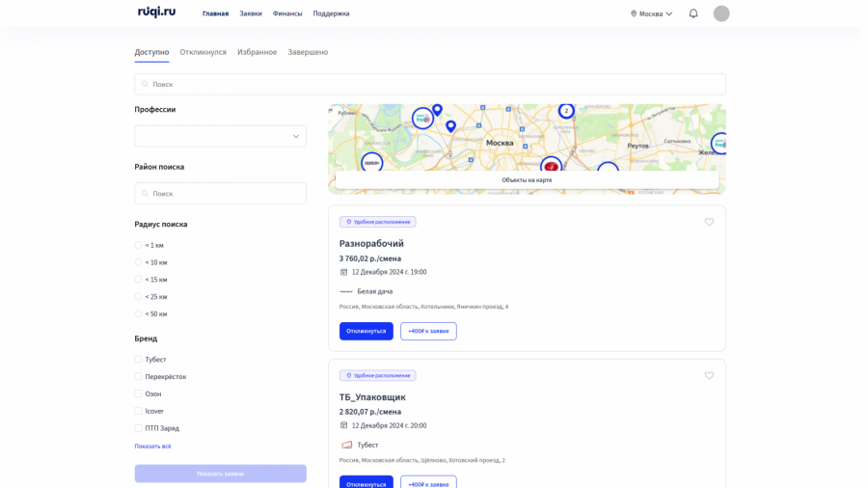Viewport: 868px width, 488px height.
Task: Favorite the Разнорабочий job with heart icon
Action: tap(709, 222)
